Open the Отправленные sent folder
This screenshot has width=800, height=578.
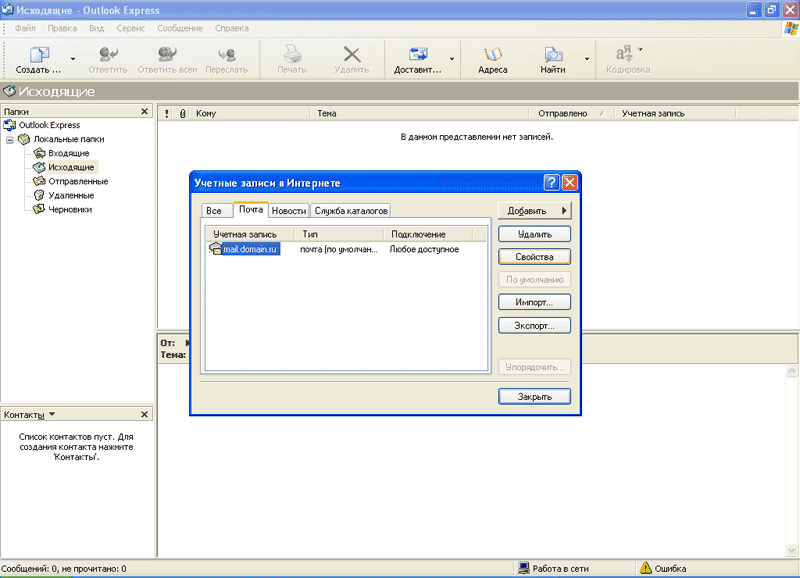click(78, 182)
